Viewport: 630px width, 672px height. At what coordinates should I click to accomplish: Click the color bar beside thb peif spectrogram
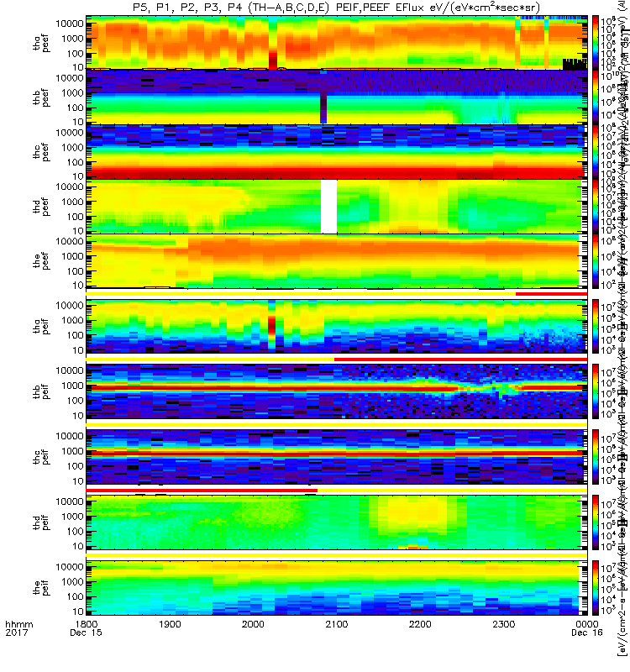(x=596, y=391)
